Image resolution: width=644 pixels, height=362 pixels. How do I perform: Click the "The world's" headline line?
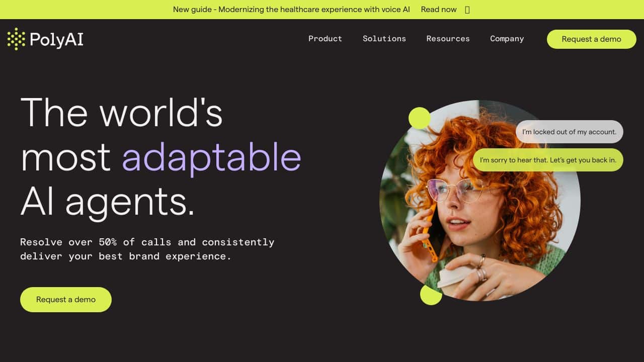(x=121, y=112)
